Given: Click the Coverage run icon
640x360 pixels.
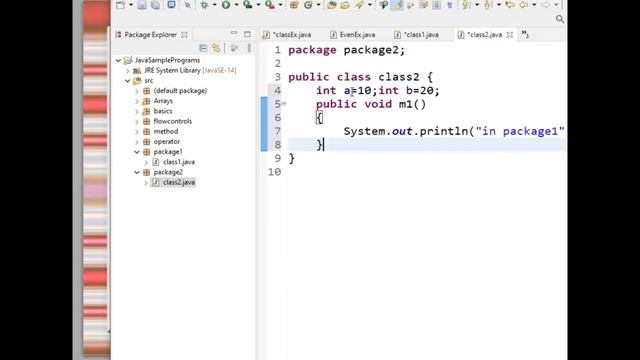Looking at the screenshot, I should (x=247, y=5).
